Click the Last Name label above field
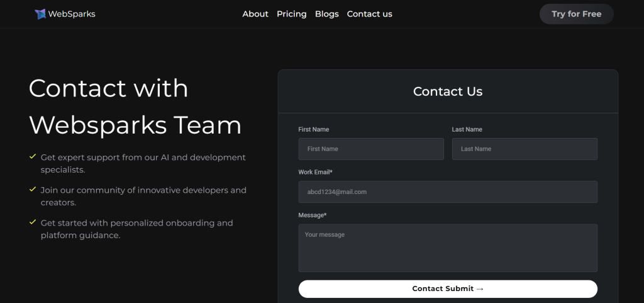644x303 pixels. [x=467, y=130]
